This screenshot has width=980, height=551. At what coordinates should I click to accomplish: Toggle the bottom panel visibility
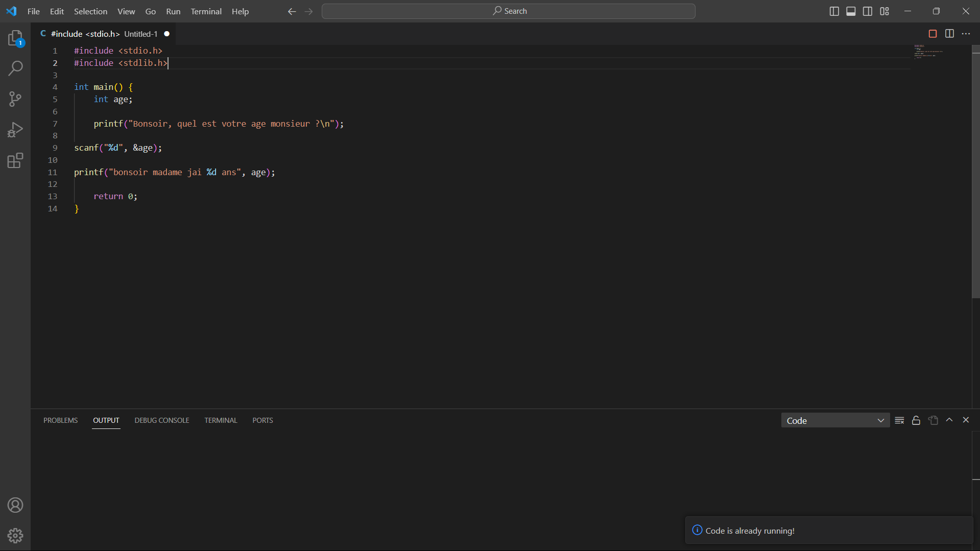pos(850,11)
